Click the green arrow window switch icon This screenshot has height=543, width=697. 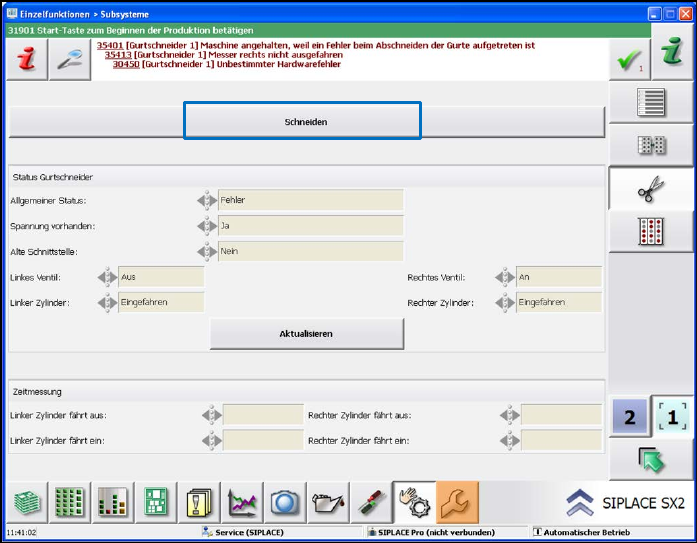[x=652, y=461]
